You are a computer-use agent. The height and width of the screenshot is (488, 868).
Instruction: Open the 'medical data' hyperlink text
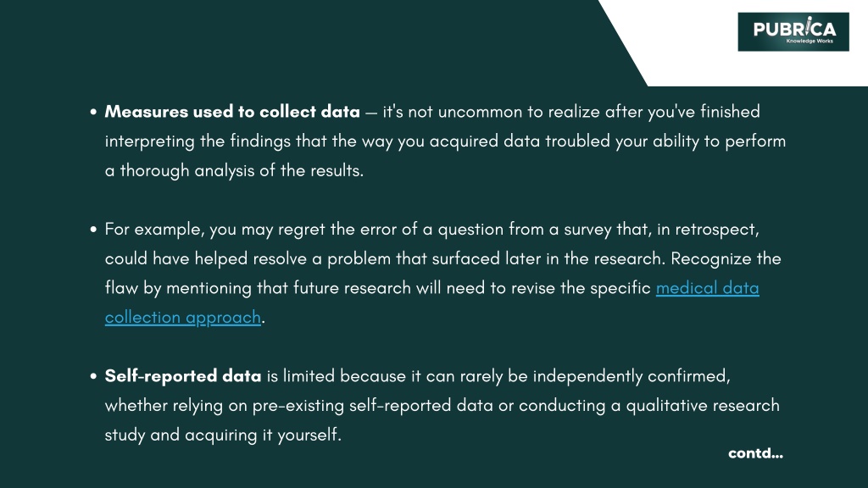[708, 288]
